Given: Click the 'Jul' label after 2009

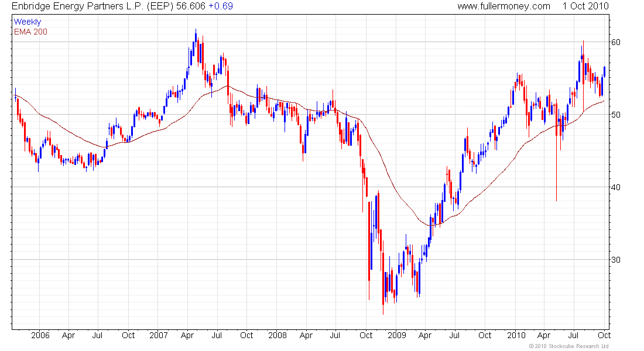Looking at the screenshot, I should click(454, 335).
